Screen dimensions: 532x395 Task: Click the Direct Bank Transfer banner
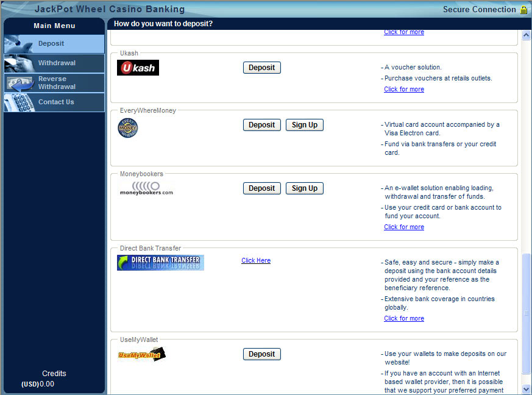[161, 263]
